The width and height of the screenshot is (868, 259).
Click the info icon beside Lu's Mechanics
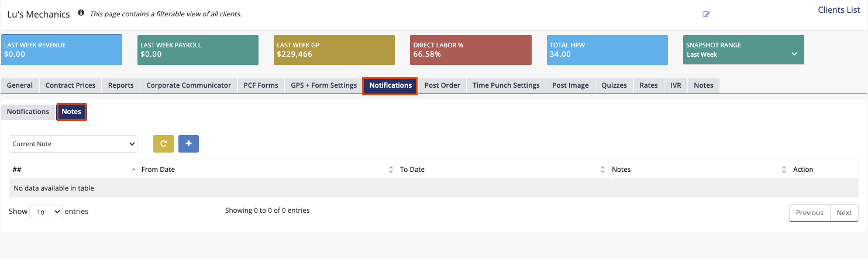(x=81, y=13)
